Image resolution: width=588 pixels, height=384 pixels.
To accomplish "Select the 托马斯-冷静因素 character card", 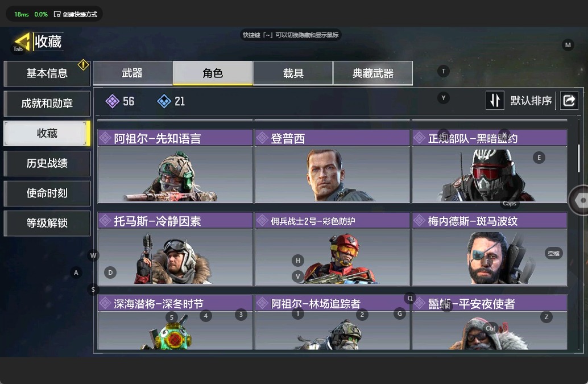I will click(175, 249).
